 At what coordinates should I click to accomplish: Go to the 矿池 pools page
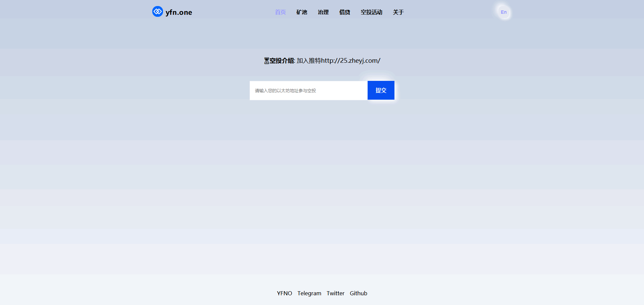tap(302, 12)
